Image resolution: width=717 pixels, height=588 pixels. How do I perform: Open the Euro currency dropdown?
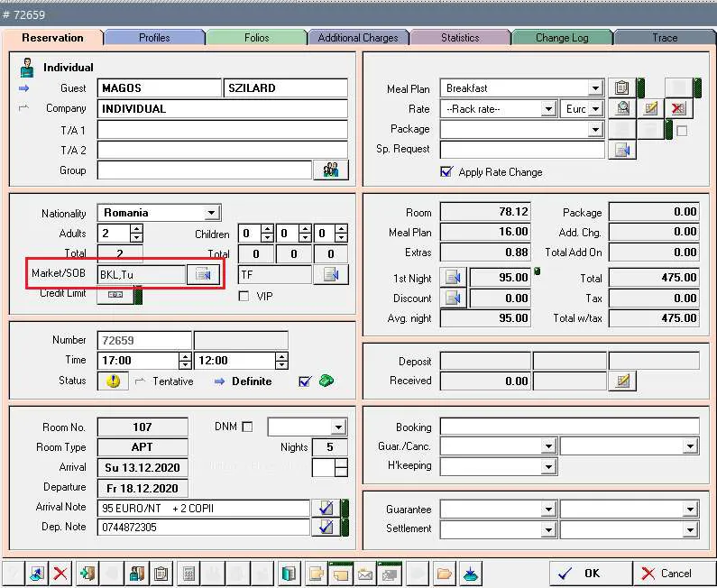[595, 109]
